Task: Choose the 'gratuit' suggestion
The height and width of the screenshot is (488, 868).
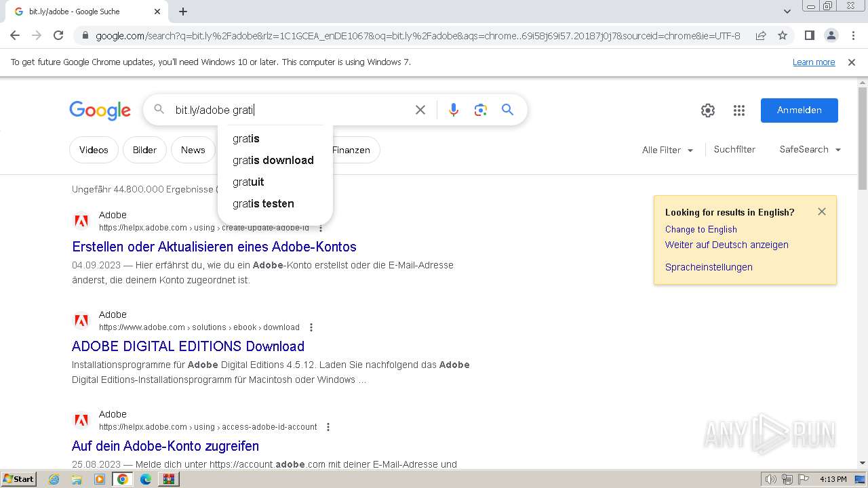Action: [x=275, y=182]
